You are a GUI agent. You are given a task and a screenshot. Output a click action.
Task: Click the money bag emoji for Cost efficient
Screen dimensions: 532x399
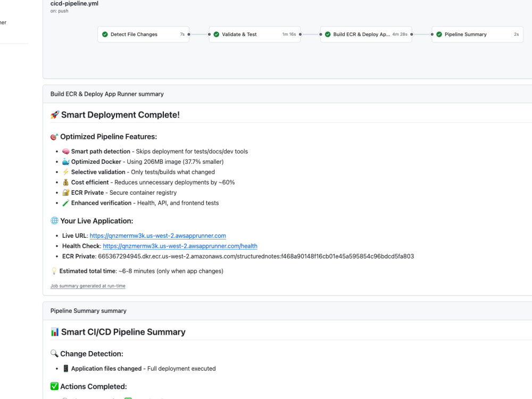66,182
